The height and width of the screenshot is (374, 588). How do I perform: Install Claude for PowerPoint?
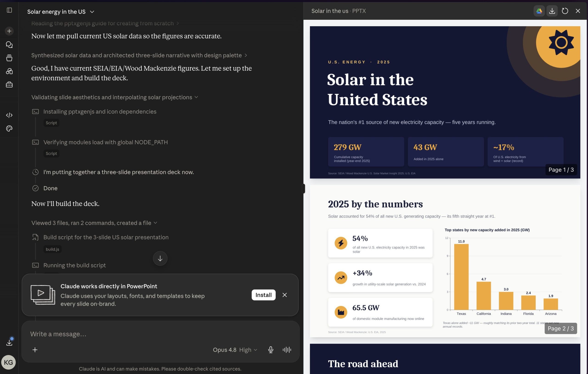point(263,295)
